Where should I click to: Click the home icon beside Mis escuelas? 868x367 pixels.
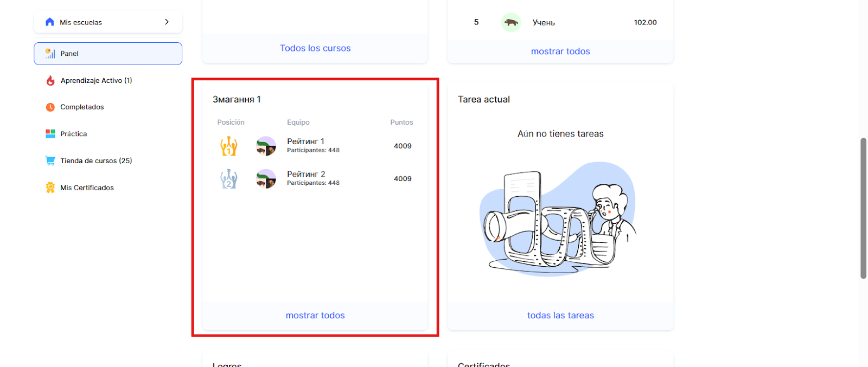pyautogui.click(x=50, y=22)
